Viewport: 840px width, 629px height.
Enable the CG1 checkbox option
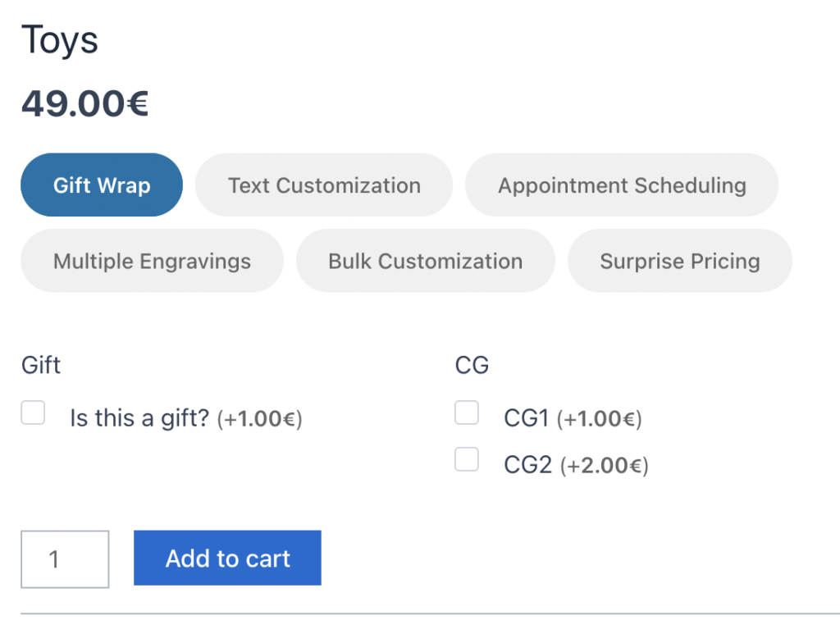[x=467, y=412]
